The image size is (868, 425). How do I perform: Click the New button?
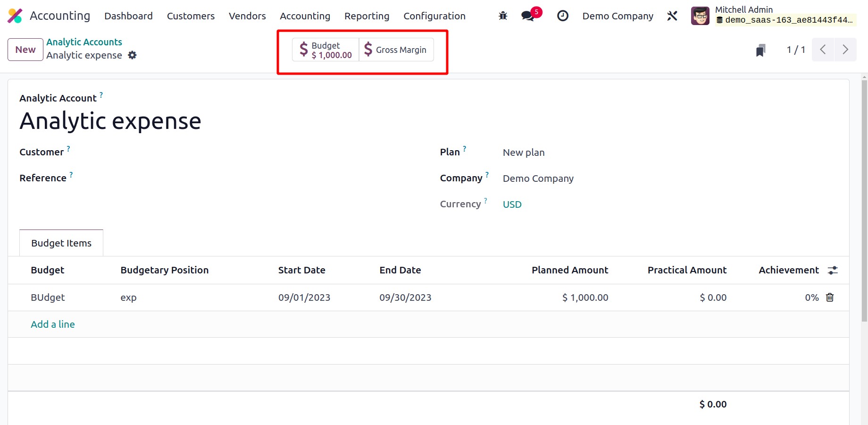click(25, 50)
